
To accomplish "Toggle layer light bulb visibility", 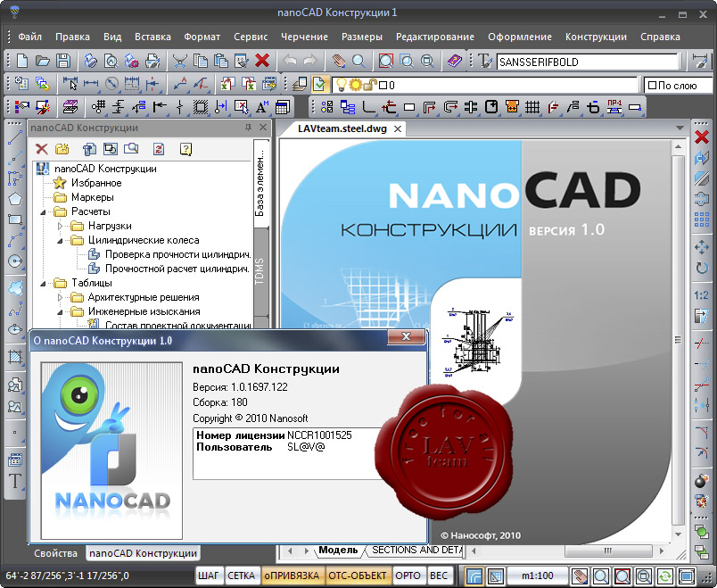I will (x=342, y=85).
